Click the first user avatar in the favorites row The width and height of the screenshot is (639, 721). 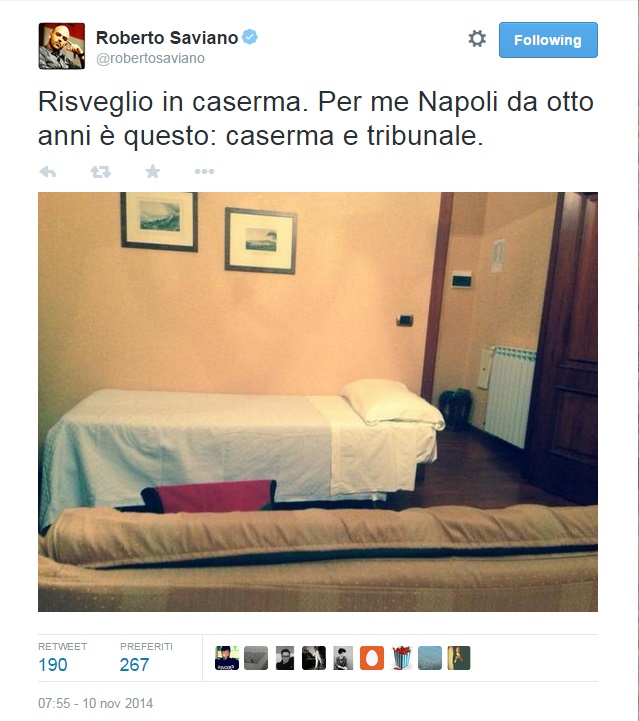[227, 658]
